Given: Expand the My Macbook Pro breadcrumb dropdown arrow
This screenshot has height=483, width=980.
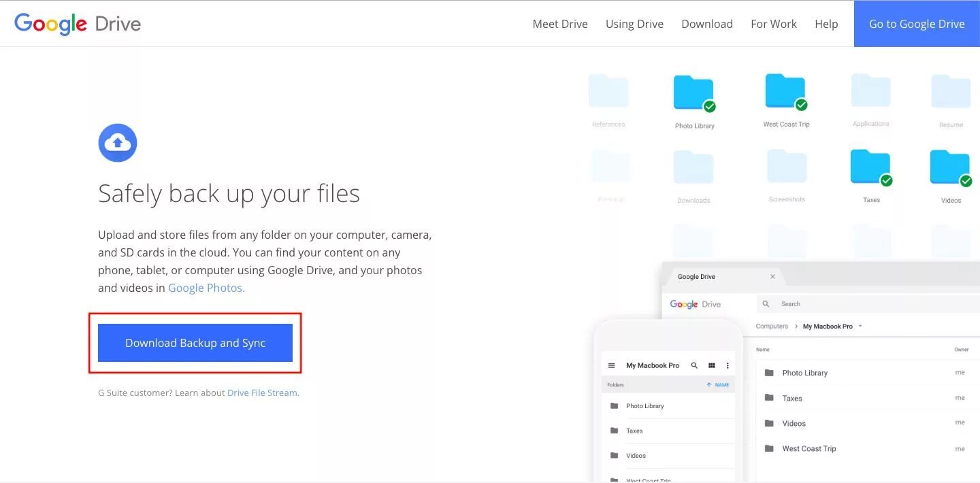Looking at the screenshot, I should [860, 327].
